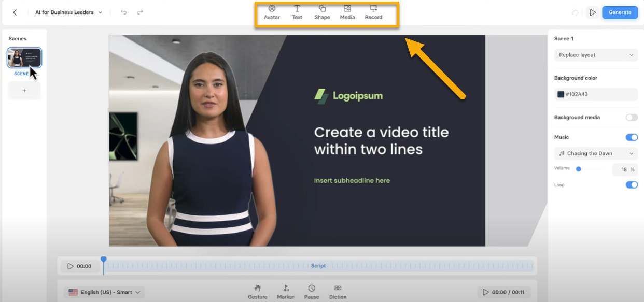Open the Avatar tool
The height and width of the screenshot is (302, 644).
click(x=272, y=12)
